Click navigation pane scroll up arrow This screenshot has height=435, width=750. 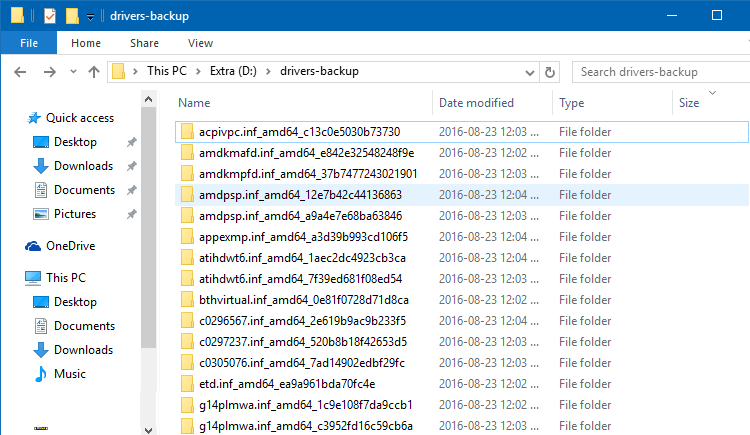(148, 100)
